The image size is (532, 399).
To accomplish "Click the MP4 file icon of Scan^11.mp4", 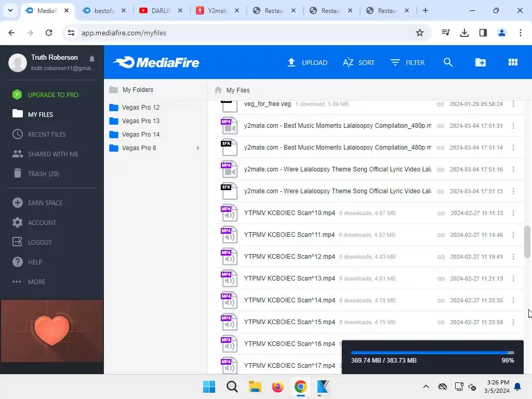I will click(x=229, y=235).
